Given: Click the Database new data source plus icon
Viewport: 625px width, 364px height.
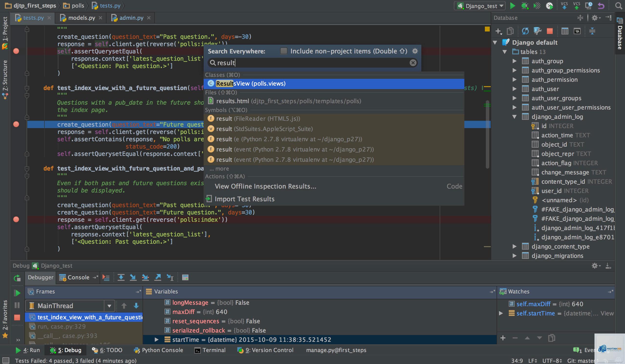Looking at the screenshot, I should pos(498,31).
